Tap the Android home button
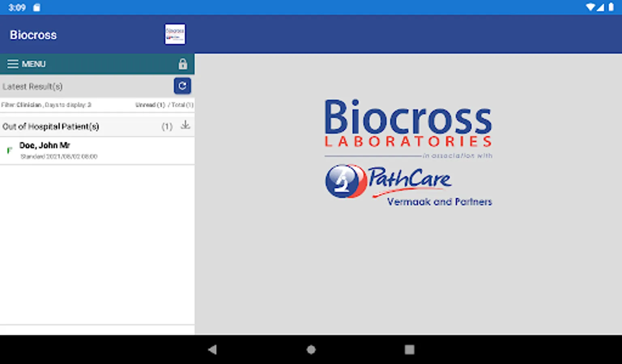Screen dimensions: 622x364 (x=311, y=349)
